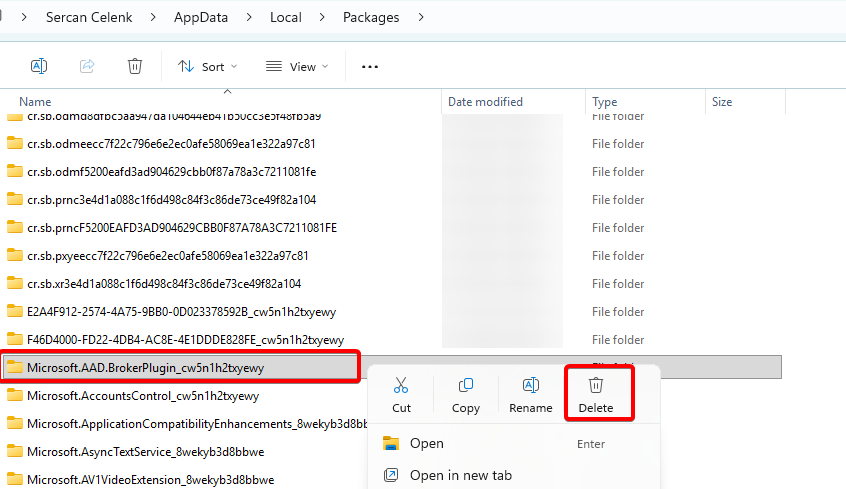Click the Delete trash icon in context menu
This screenshot has height=489, width=846.
[596, 386]
